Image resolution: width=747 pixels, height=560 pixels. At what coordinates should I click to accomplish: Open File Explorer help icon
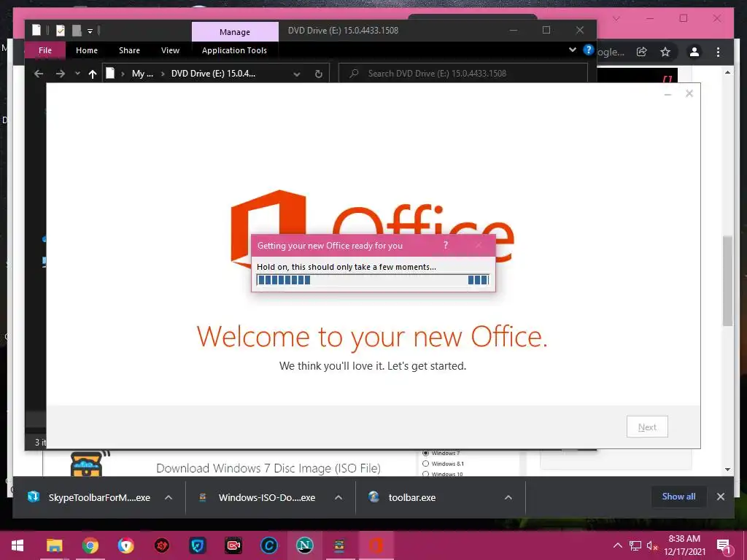[x=589, y=50]
